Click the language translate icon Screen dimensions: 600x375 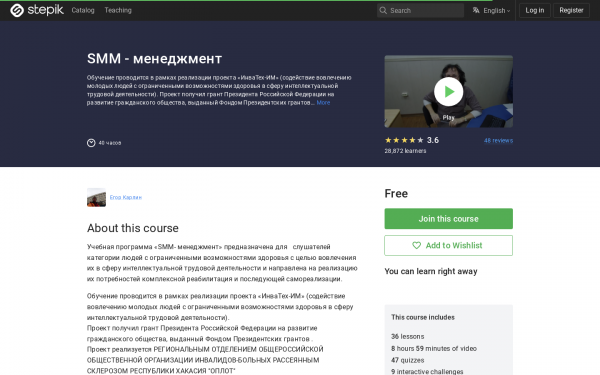pyautogui.click(x=476, y=10)
